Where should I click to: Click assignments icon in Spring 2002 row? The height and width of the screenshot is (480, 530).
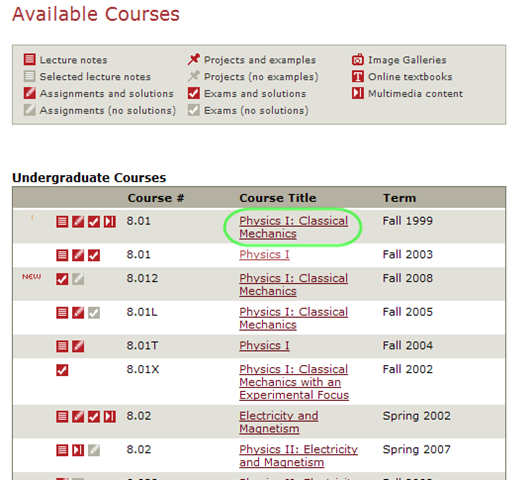coord(78,416)
